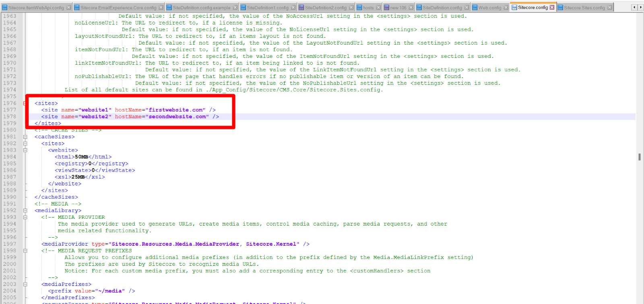
Task: Close the SiteDefinition.config.example tab
Action: coord(235,7)
